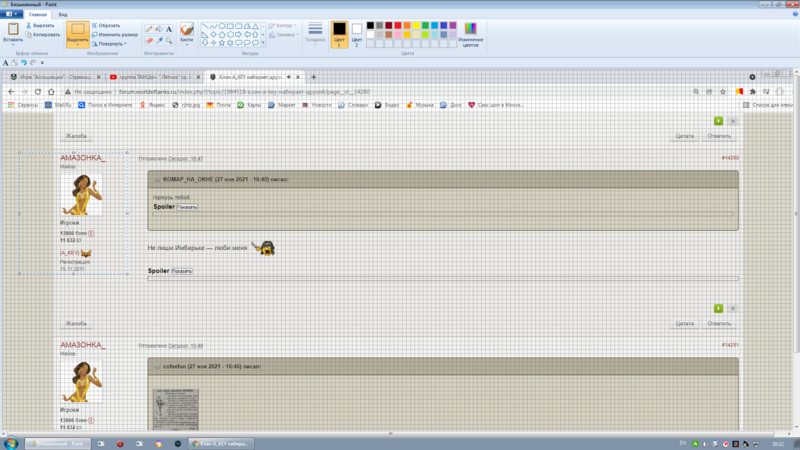Pick the orange color swatch in palette
Image resolution: width=800 pixels, height=450 pixels.
click(x=407, y=26)
